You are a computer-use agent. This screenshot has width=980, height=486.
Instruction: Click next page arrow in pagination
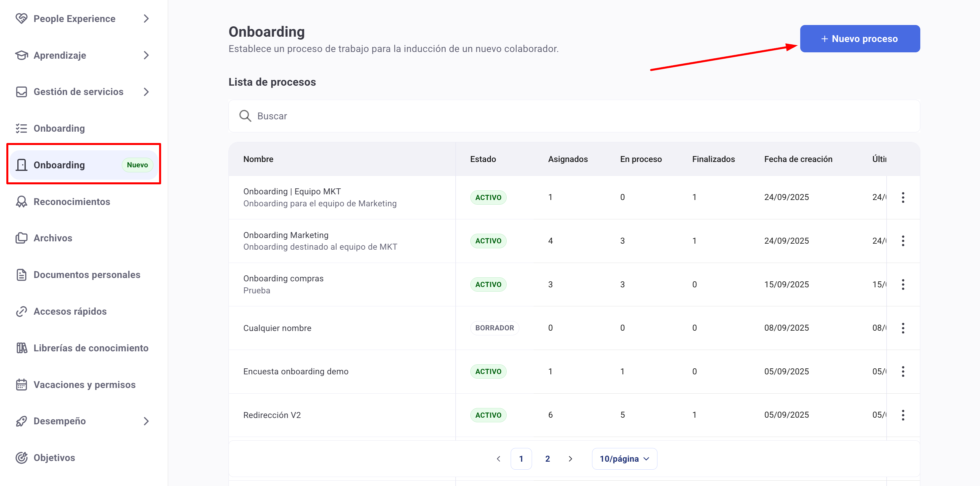point(570,459)
